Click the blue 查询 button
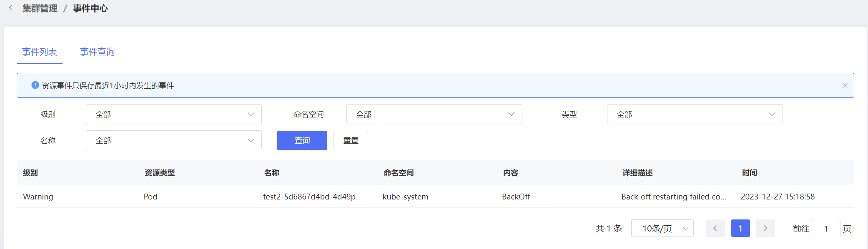 [x=302, y=140]
